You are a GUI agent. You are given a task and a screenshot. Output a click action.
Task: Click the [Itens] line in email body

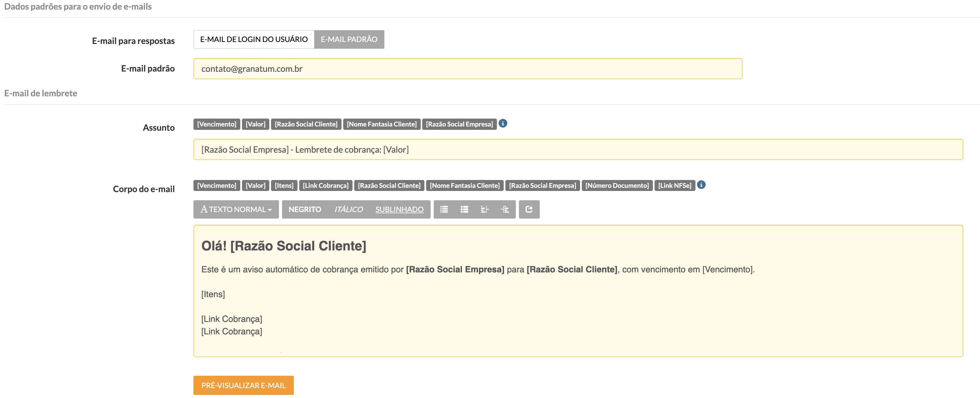click(x=213, y=294)
